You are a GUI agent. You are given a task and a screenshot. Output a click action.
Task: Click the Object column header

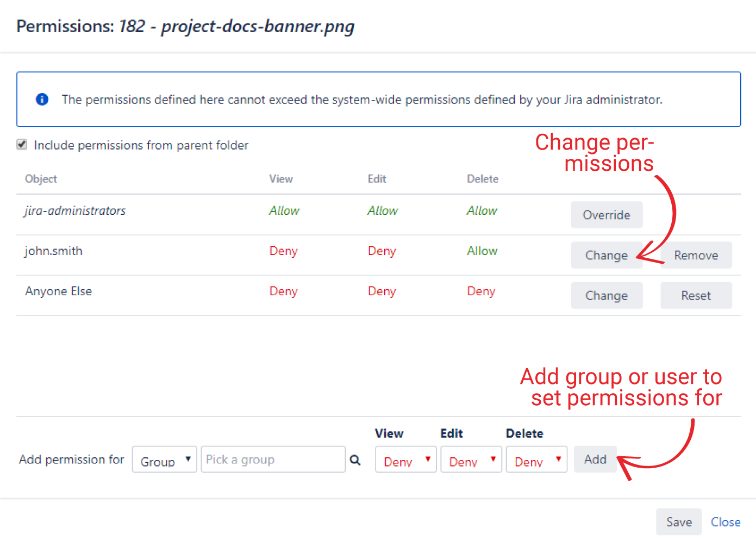click(40, 178)
